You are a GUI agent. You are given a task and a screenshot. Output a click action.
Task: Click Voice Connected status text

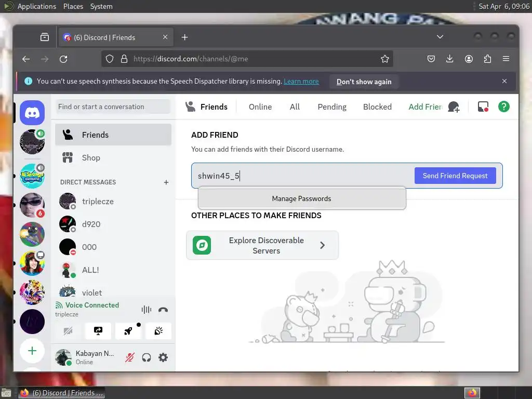click(92, 305)
